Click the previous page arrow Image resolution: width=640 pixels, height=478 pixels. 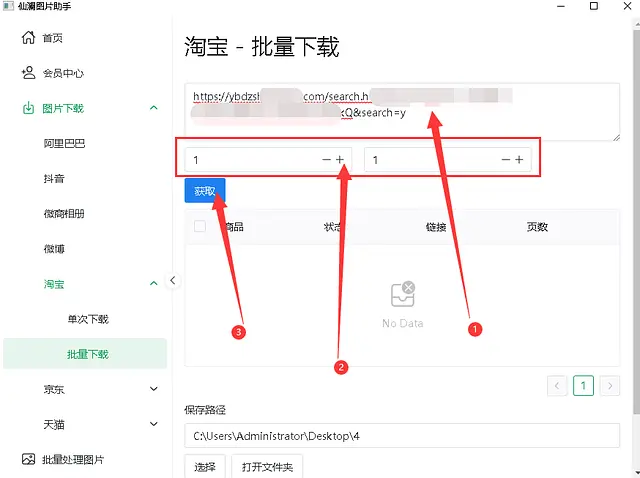pyautogui.click(x=557, y=385)
